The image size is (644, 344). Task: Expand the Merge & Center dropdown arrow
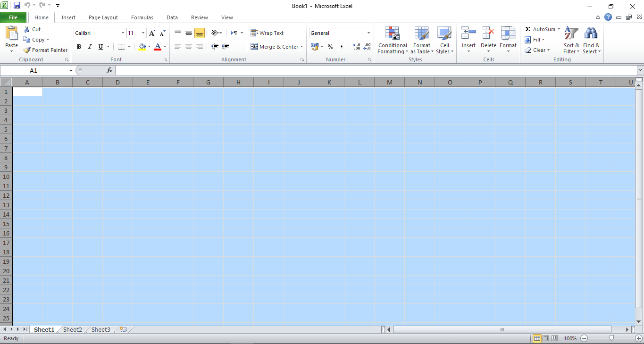(x=302, y=47)
